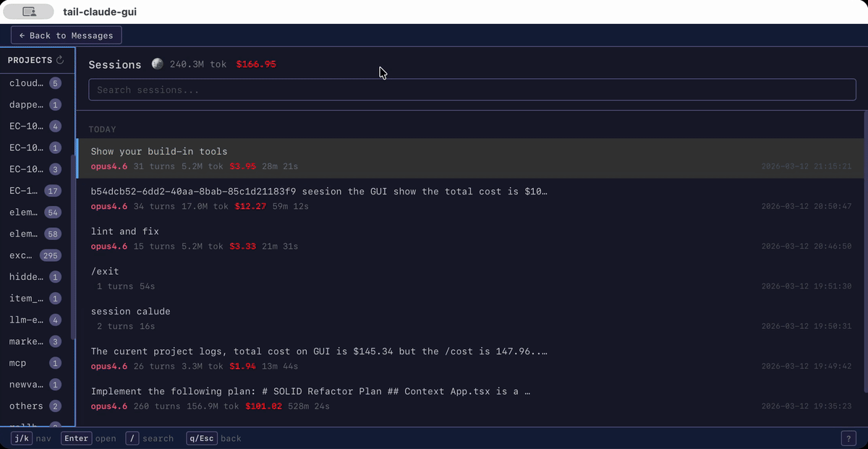Open session 'The curent project logs' entry
The height and width of the screenshot is (449, 868).
470,359
